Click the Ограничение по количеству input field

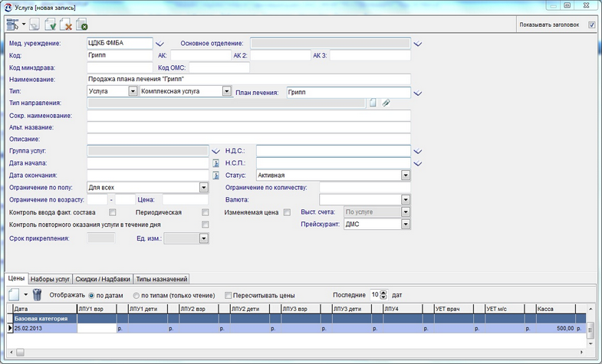click(365, 188)
